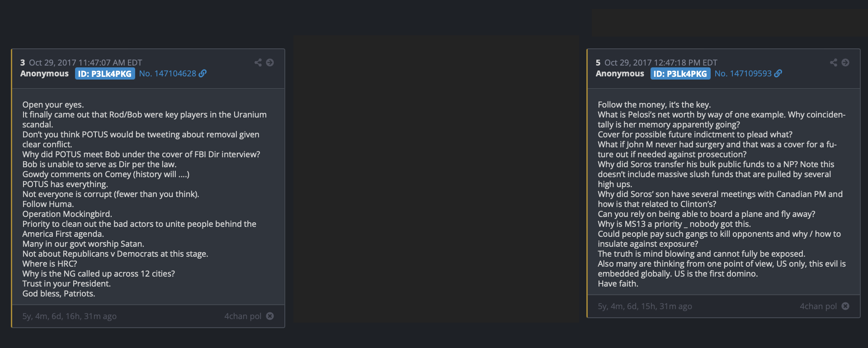Click share icon on post 3

point(258,62)
